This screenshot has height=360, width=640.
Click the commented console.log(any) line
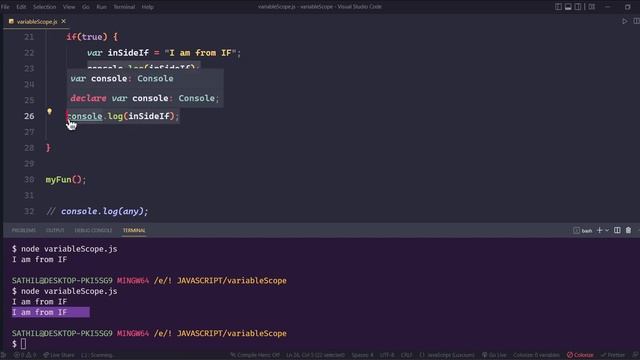pyautogui.click(x=97, y=211)
